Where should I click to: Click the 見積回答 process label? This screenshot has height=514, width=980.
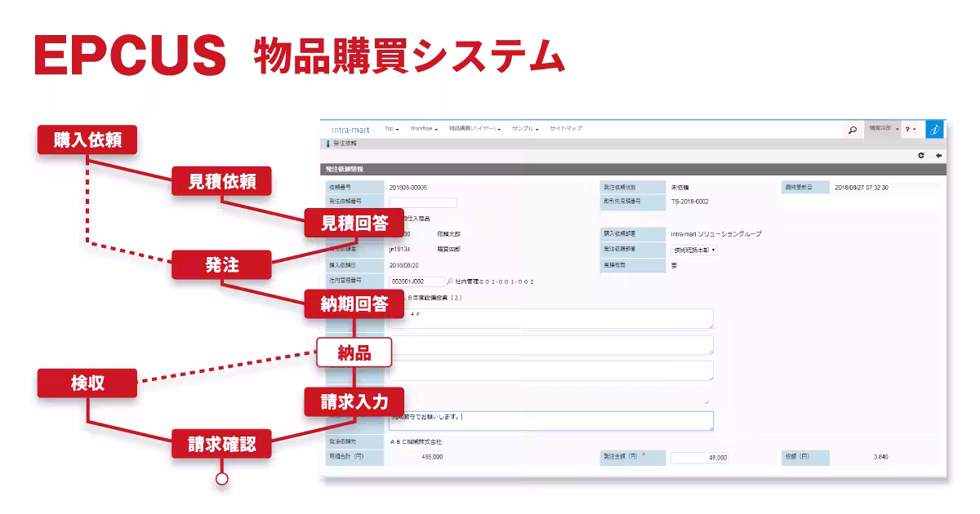[x=354, y=224]
